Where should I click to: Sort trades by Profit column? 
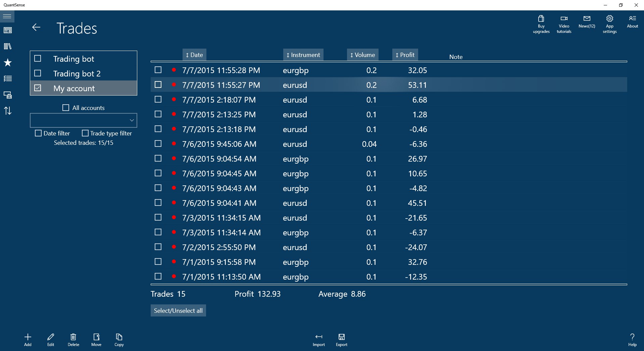point(405,54)
